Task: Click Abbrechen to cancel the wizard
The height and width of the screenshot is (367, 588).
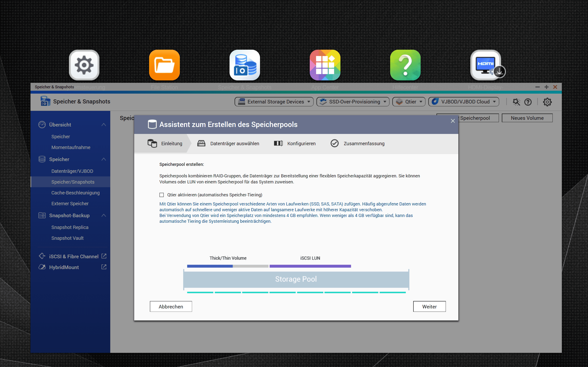Action: pos(171,307)
